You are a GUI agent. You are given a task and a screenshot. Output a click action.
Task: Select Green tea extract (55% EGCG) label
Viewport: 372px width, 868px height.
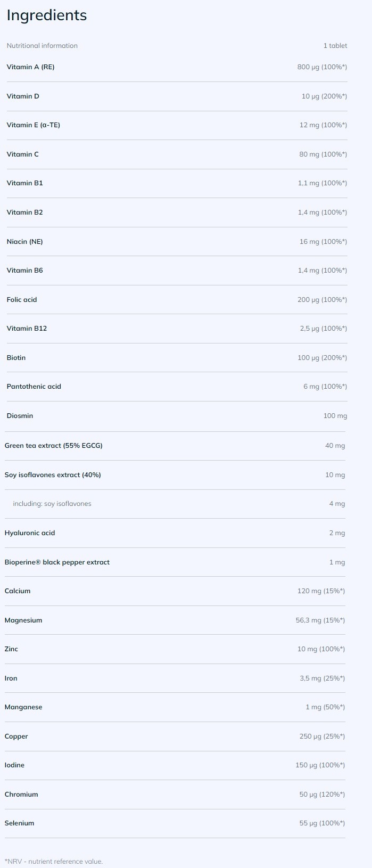(x=53, y=446)
